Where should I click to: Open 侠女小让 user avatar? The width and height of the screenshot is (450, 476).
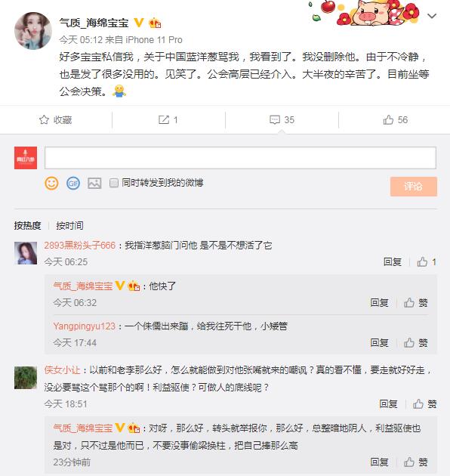tap(26, 378)
